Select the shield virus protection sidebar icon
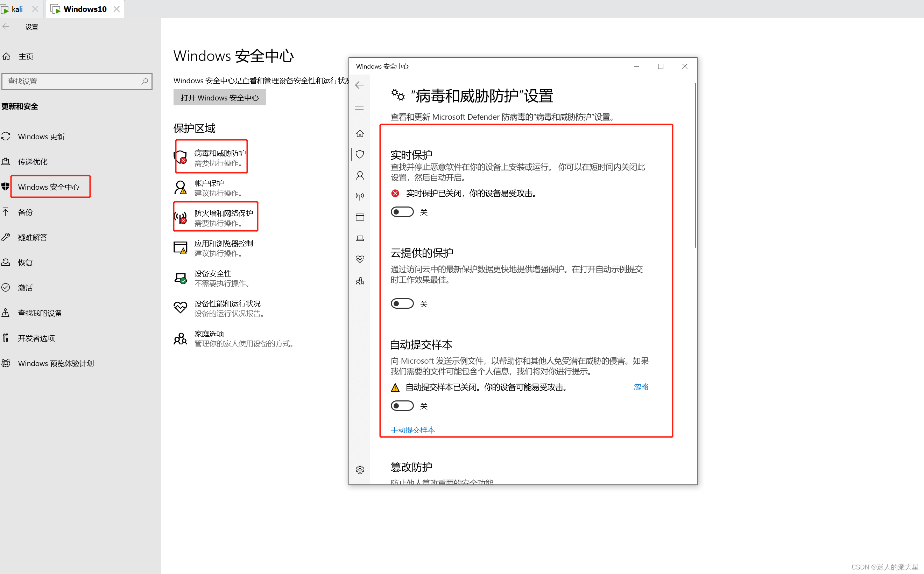The width and height of the screenshot is (924, 574). [360, 154]
